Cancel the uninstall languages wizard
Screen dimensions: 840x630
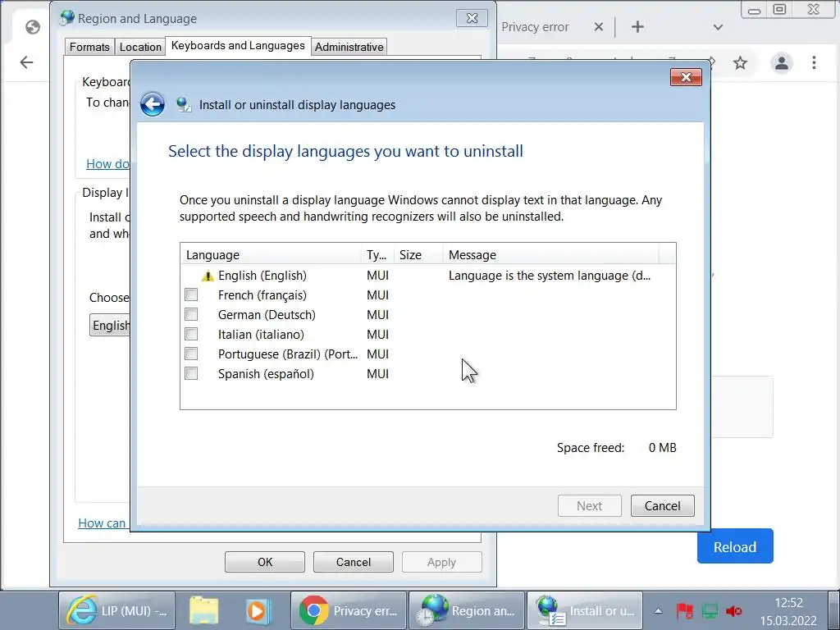click(x=662, y=505)
